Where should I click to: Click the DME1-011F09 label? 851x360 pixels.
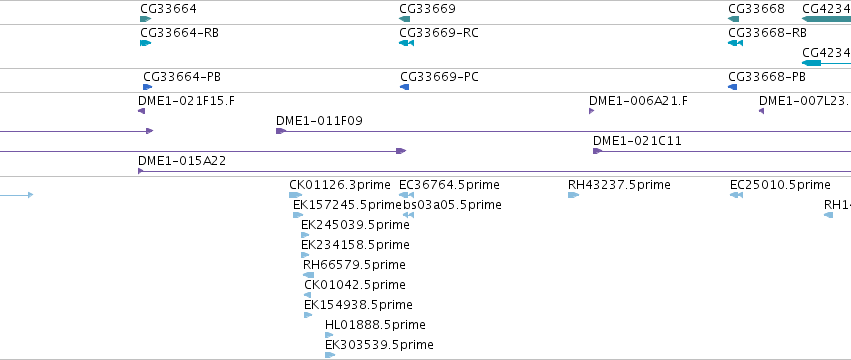point(319,121)
